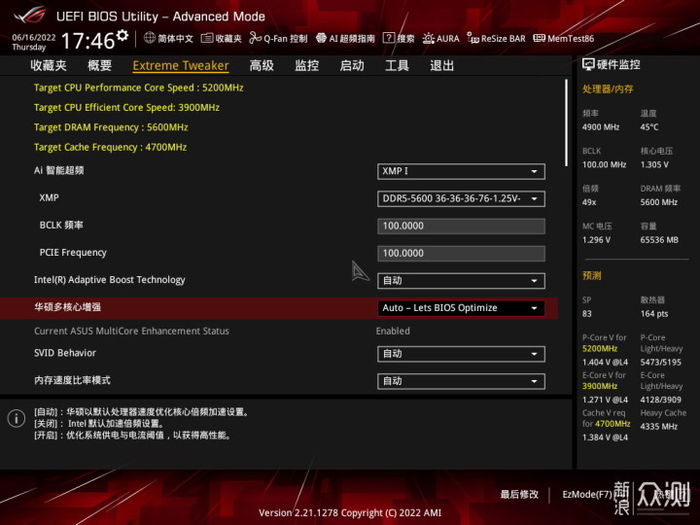Viewport: 700px width, 525px height.
Task: Open the 监控 monitor tab
Action: 307,66
